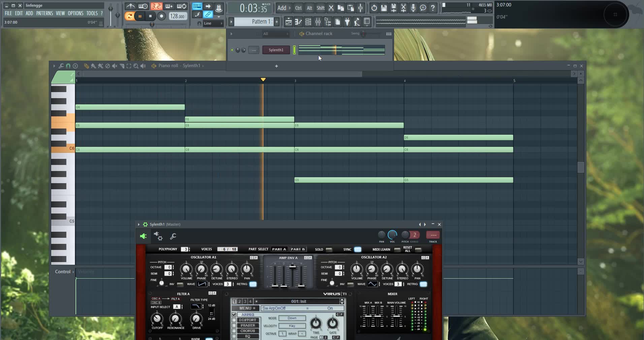Open the help question mark icon
The width and height of the screenshot is (644, 340).
tap(432, 8)
